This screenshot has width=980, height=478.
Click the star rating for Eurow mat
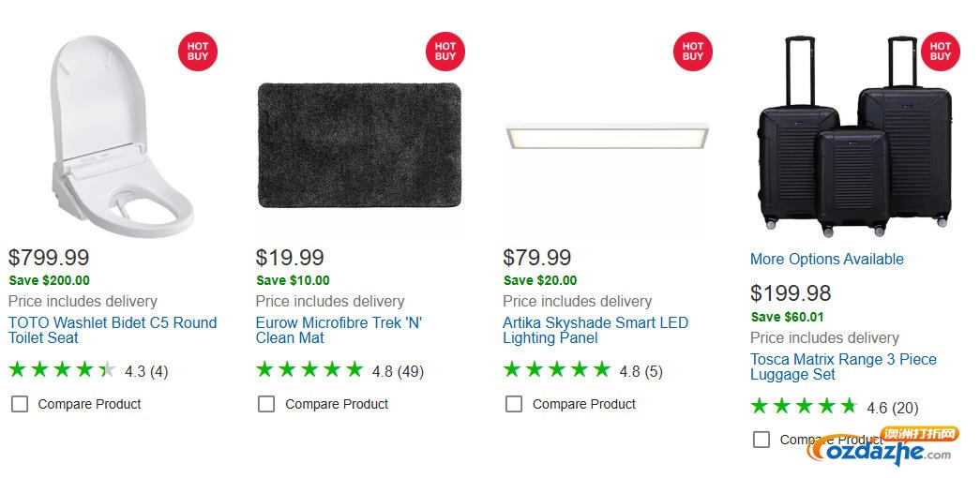[x=309, y=370]
